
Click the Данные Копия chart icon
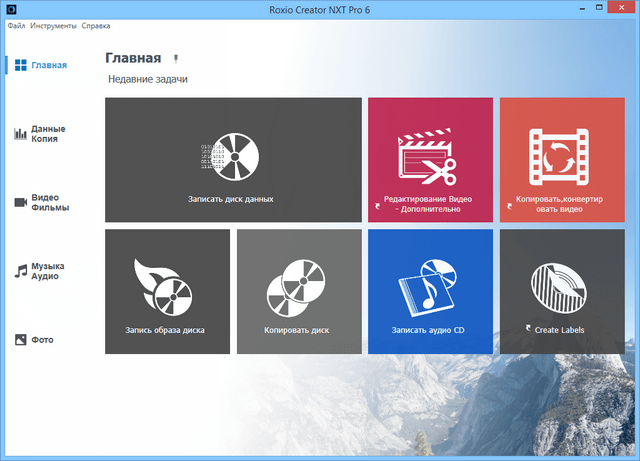pos(20,134)
